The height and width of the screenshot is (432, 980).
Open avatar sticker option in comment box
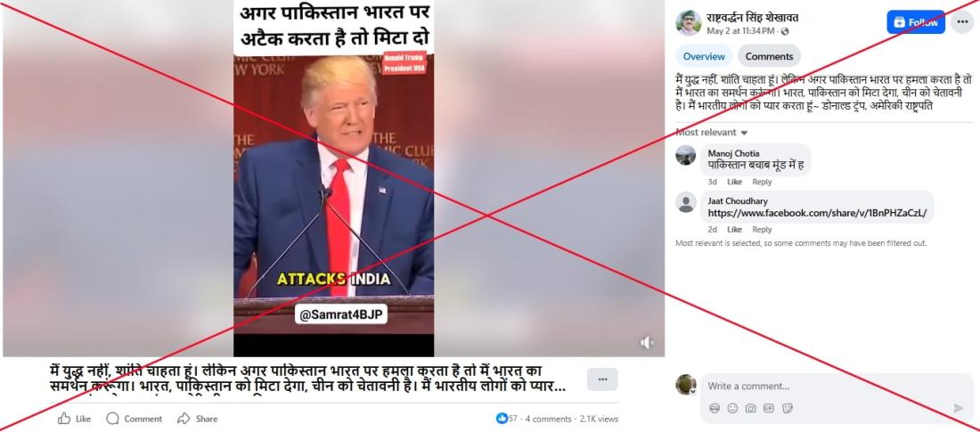tap(715, 408)
